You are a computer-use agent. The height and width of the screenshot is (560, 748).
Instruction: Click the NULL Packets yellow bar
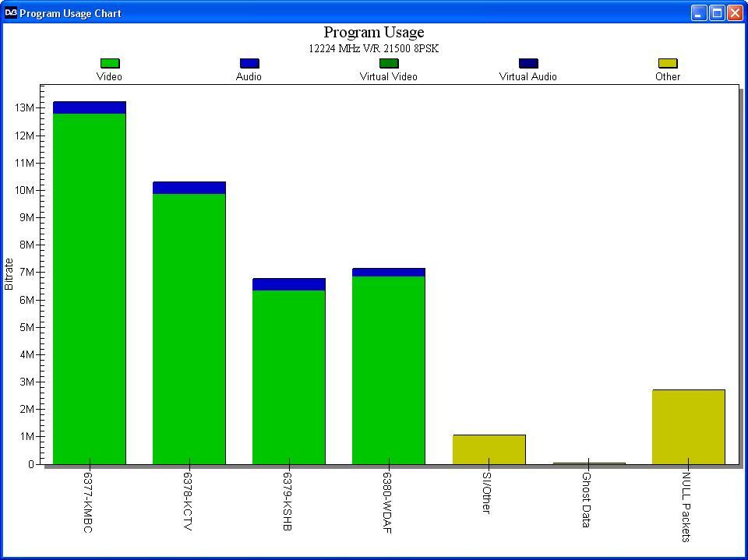[689, 426]
